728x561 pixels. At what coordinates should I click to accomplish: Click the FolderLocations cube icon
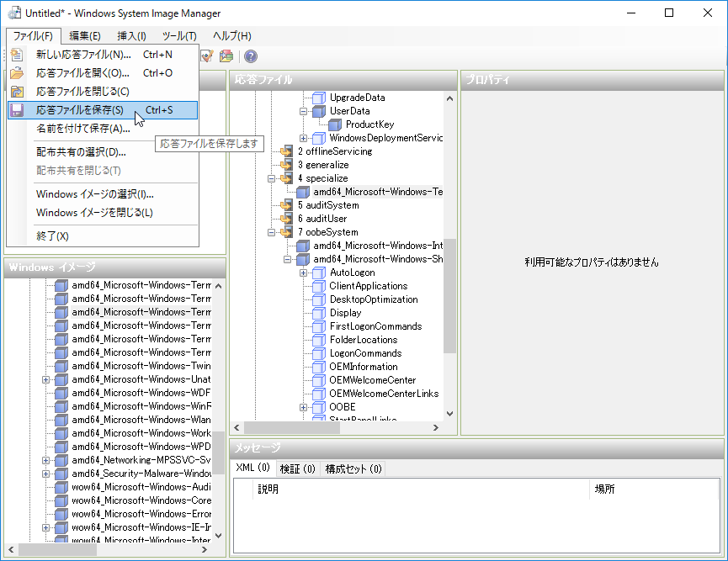point(318,340)
